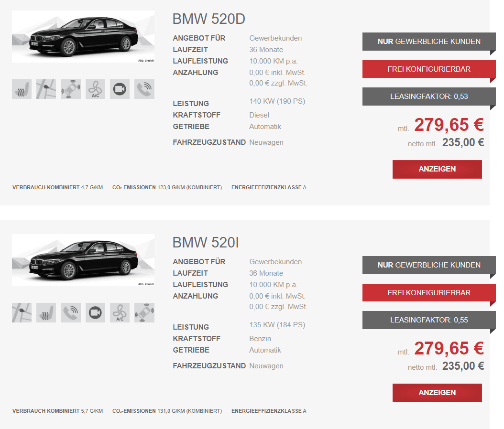Image resolution: width=504 pixels, height=429 pixels.
Task: Click the "Diesel" fuel value
Action: pos(259,115)
